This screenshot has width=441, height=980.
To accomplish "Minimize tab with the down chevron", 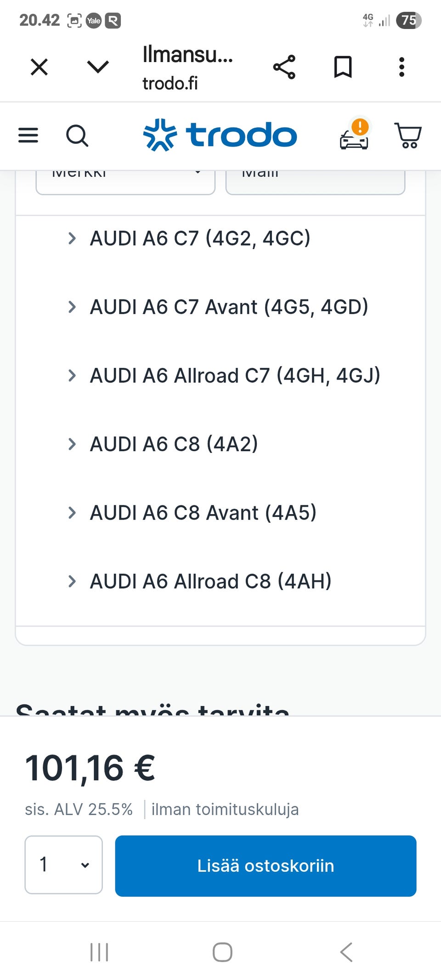I will click(x=98, y=67).
